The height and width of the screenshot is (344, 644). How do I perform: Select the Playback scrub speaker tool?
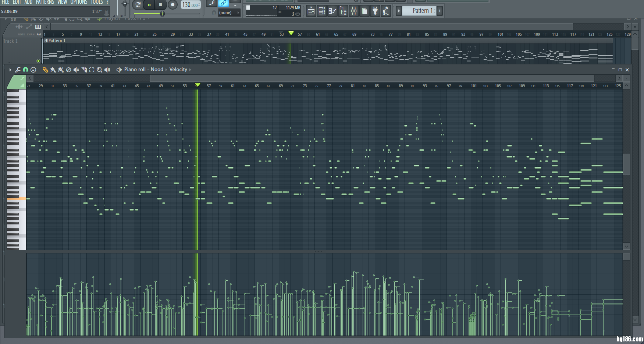point(107,70)
